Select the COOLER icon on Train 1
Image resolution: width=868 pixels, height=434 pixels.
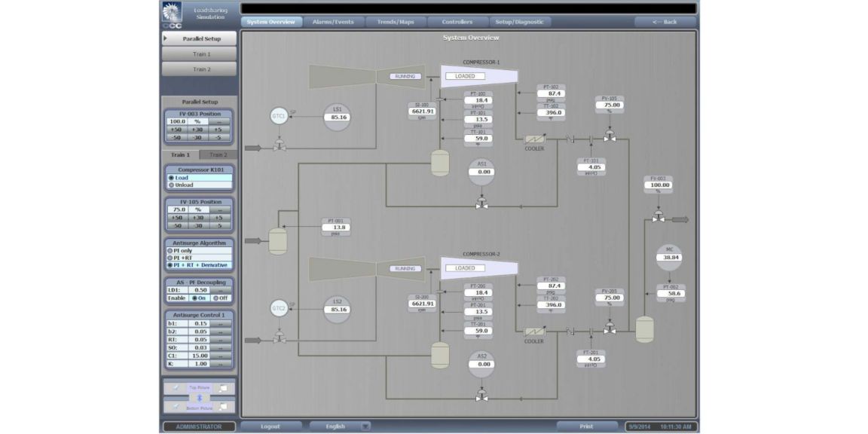click(x=536, y=140)
